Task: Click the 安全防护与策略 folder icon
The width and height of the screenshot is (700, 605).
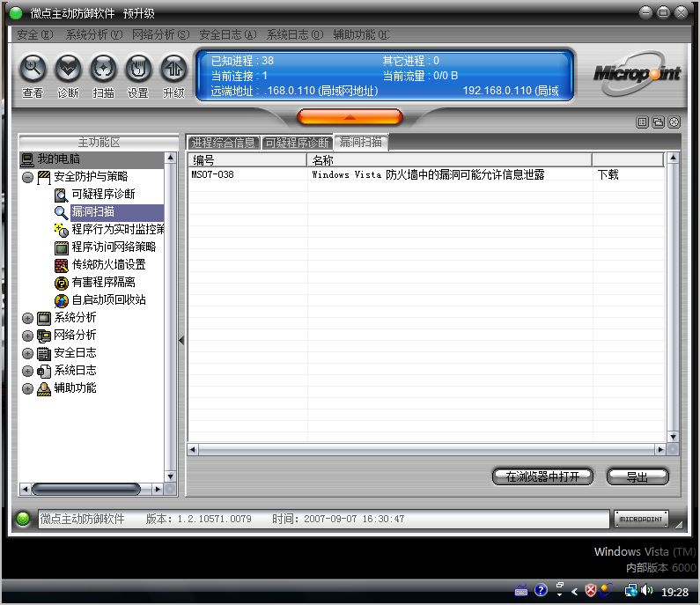Action: point(44,177)
